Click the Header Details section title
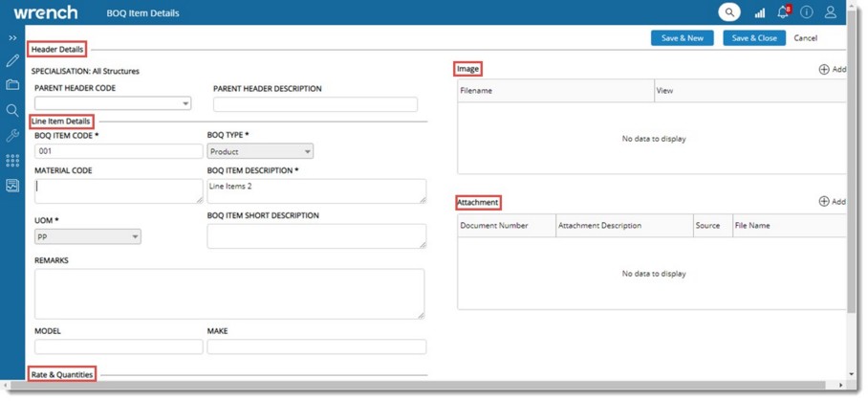The image size is (868, 401). point(57,50)
